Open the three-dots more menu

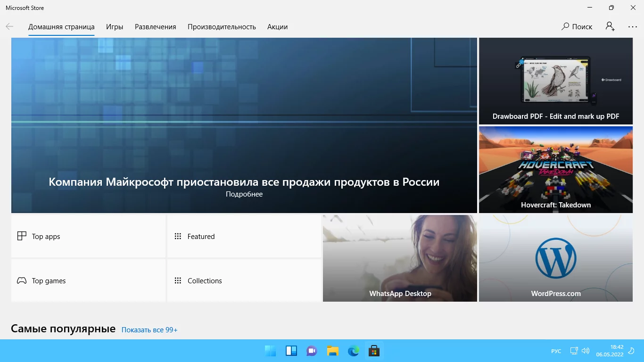tap(633, 27)
